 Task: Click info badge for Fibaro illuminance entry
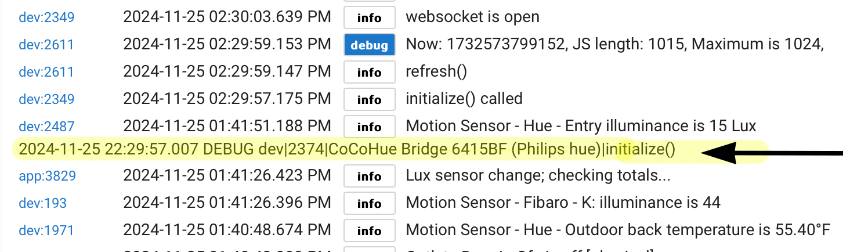(370, 203)
